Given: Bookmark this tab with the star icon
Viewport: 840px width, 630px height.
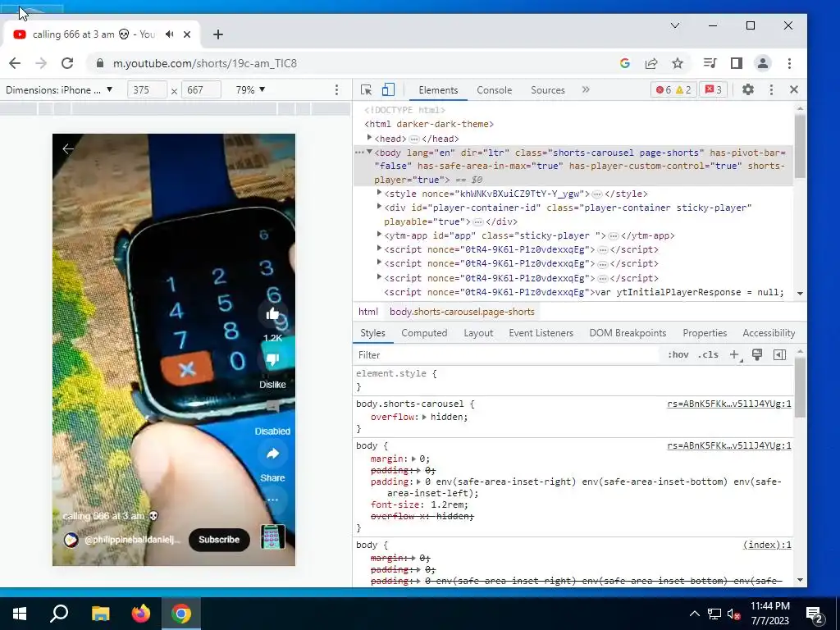Looking at the screenshot, I should (x=678, y=63).
